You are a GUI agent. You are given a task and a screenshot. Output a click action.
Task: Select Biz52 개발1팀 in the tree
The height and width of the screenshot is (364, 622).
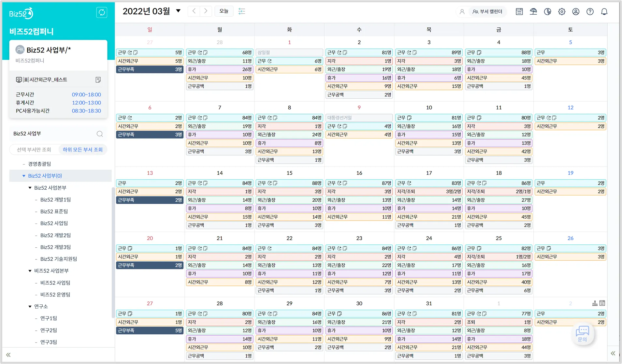[55, 200]
